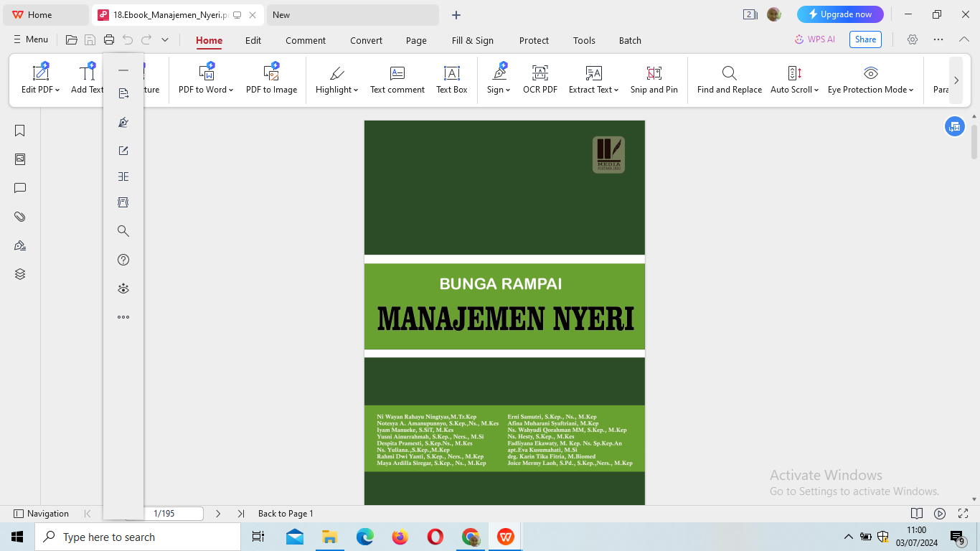Open the Comment ribbon tab
The height and width of the screenshot is (551, 980).
[x=306, y=41]
